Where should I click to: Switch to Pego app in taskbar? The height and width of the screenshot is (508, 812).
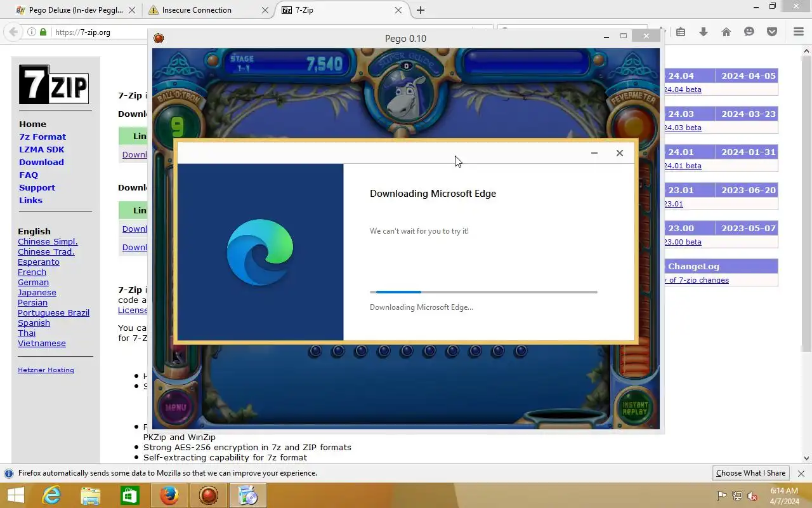point(209,495)
